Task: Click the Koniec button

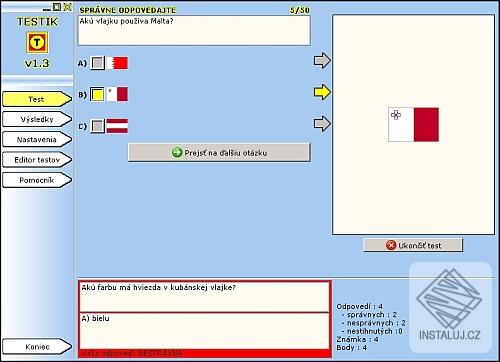Action: pyautogui.click(x=37, y=347)
